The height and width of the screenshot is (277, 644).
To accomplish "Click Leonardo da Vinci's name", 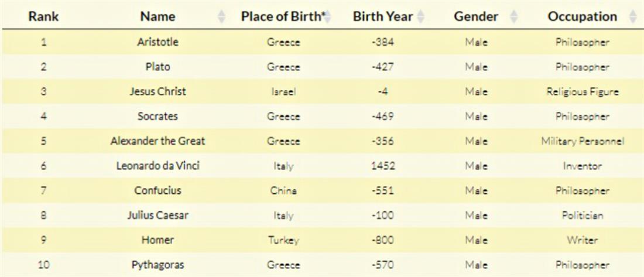I will click(x=157, y=166).
